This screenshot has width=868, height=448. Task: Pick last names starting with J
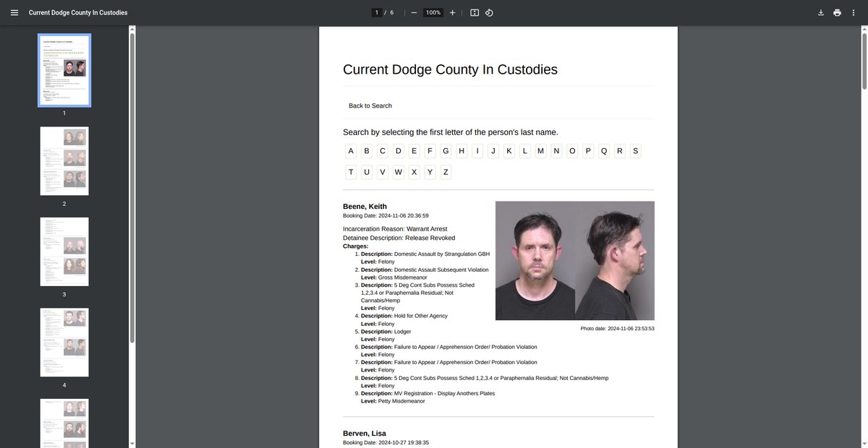(493, 151)
